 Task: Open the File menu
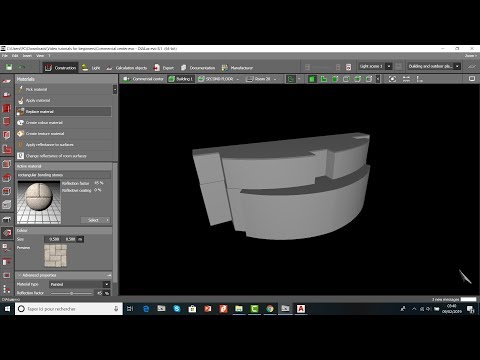(x=5, y=56)
